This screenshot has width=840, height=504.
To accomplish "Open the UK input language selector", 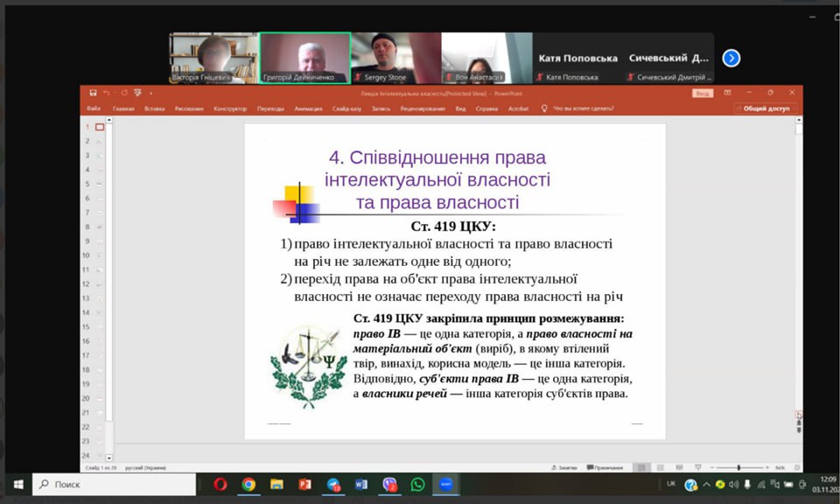I will pos(671,484).
